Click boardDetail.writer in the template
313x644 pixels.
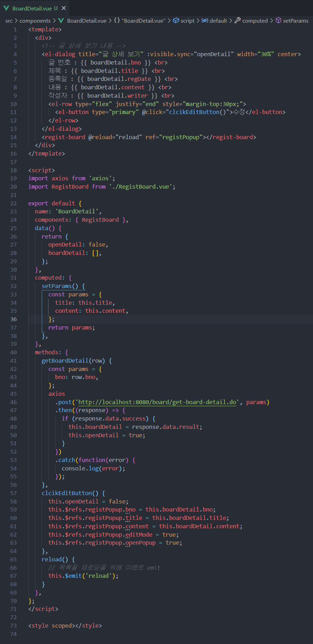pyautogui.click(x=117, y=96)
